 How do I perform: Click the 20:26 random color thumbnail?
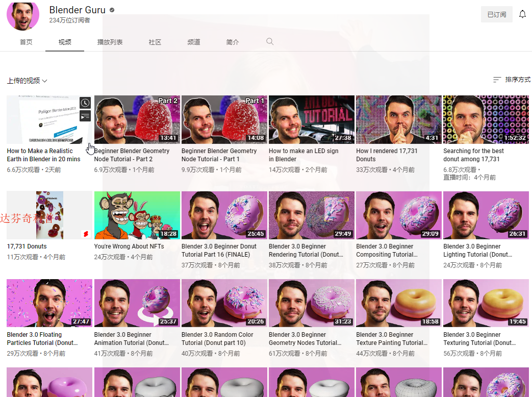click(x=224, y=303)
